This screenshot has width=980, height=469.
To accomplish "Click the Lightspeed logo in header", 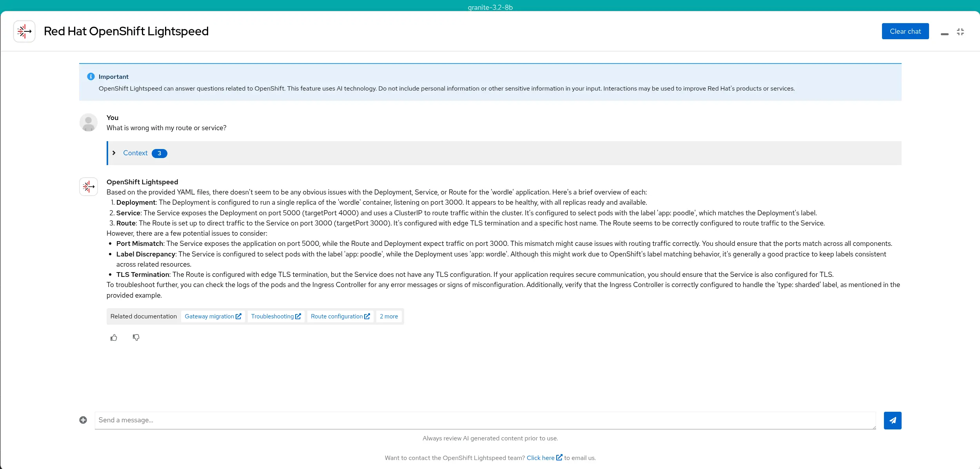I will [24, 31].
